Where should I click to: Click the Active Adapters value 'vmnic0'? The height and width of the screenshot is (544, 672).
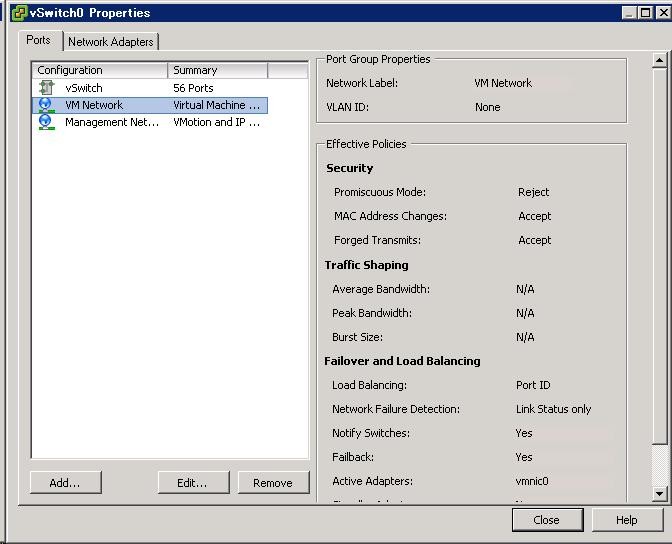pos(532,481)
